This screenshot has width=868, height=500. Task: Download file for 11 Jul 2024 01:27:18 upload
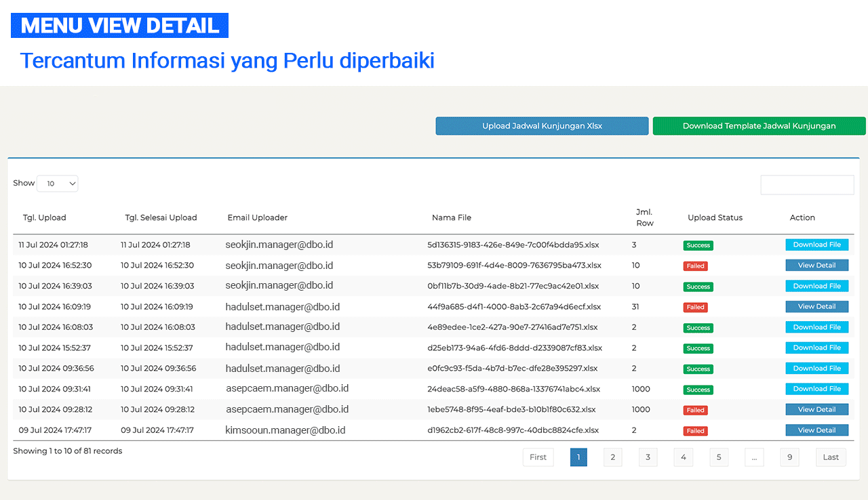coord(816,245)
